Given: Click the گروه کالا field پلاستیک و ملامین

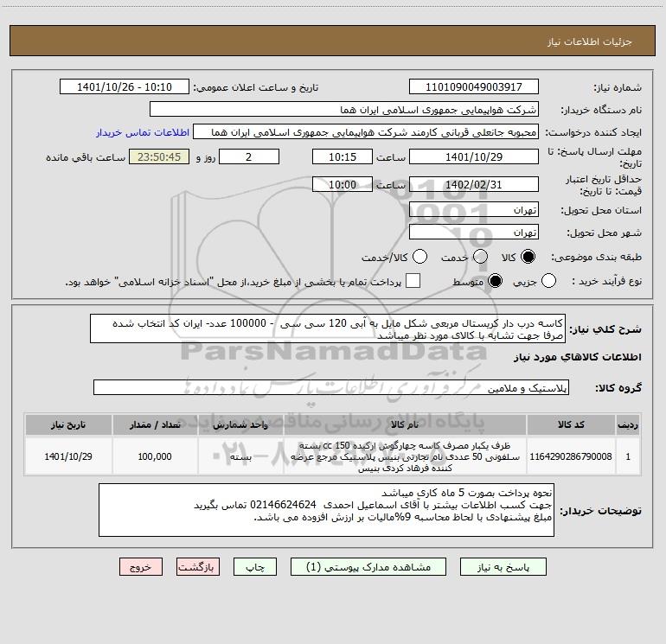Looking at the screenshot, I should click(331, 387).
